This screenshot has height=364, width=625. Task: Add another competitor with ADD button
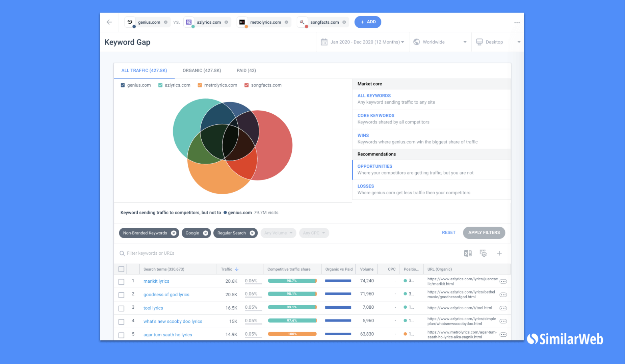(x=368, y=22)
